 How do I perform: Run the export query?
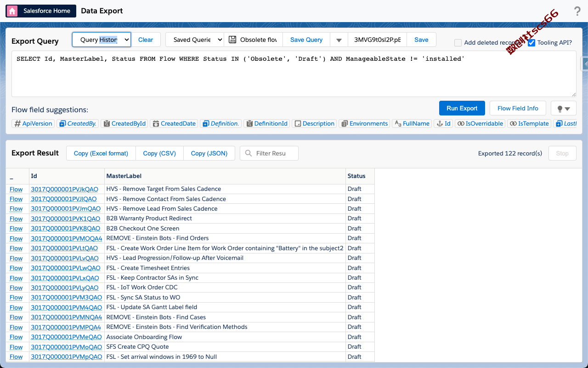click(462, 108)
